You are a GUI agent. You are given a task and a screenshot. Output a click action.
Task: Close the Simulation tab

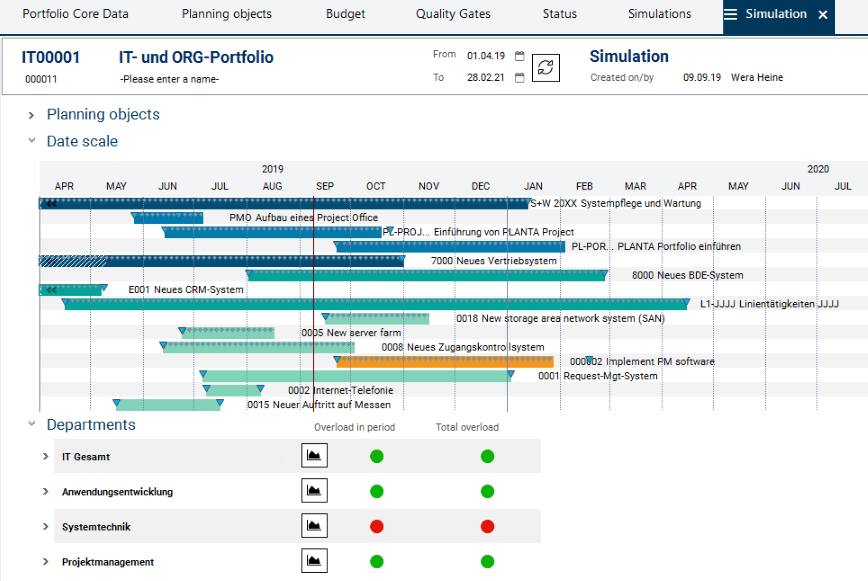(823, 15)
